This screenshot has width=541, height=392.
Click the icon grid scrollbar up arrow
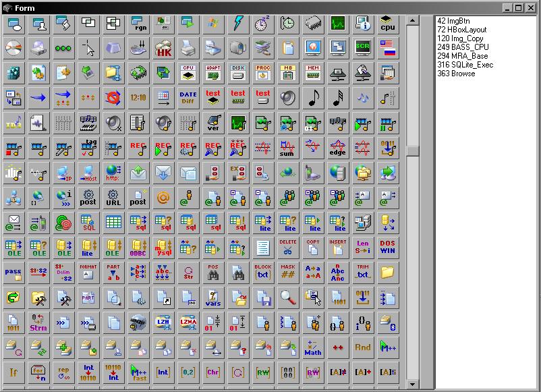coord(411,20)
